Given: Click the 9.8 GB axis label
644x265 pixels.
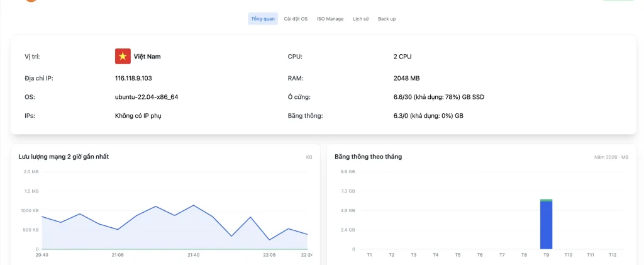Looking at the screenshot, I should coord(348,171).
